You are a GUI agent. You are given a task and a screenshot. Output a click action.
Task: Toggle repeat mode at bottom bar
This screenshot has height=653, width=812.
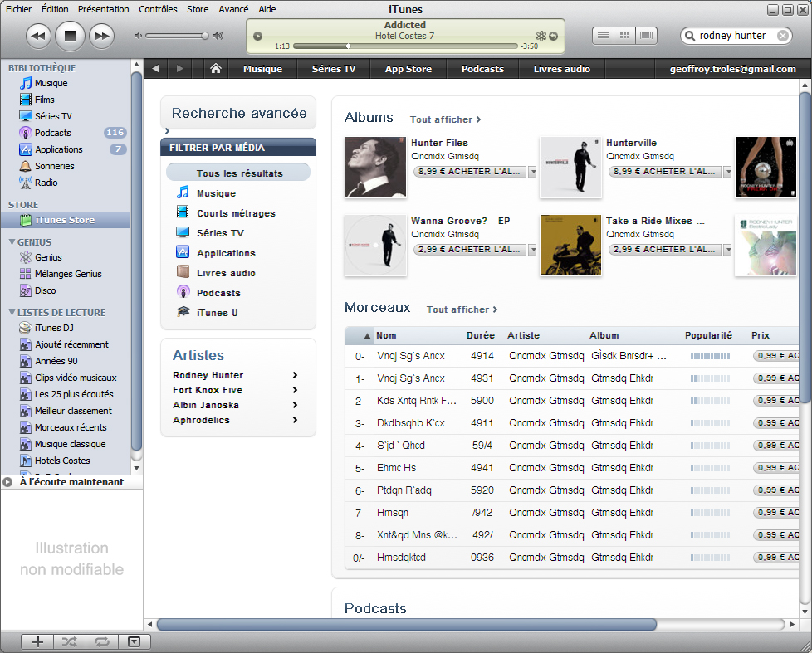pos(101,641)
